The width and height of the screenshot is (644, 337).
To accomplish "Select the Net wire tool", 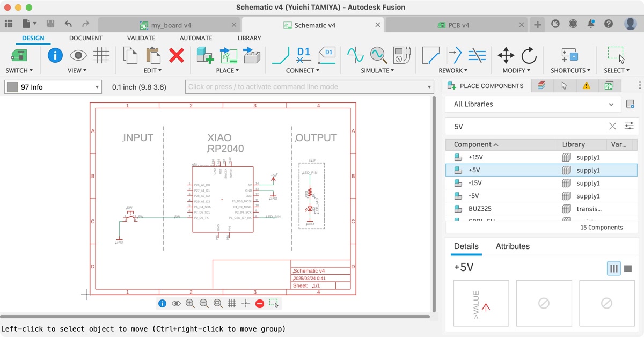I will pyautogui.click(x=281, y=55).
